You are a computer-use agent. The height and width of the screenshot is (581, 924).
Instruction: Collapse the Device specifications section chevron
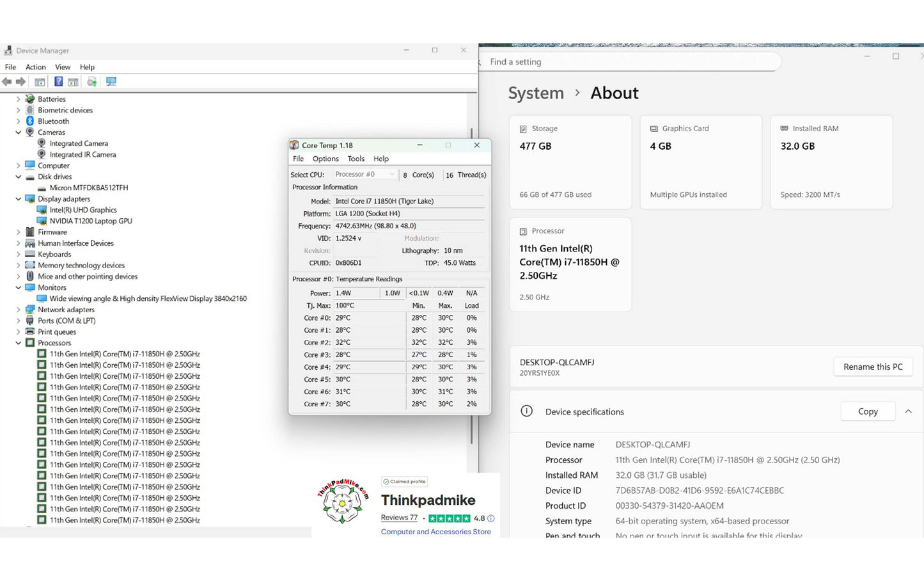tap(908, 411)
